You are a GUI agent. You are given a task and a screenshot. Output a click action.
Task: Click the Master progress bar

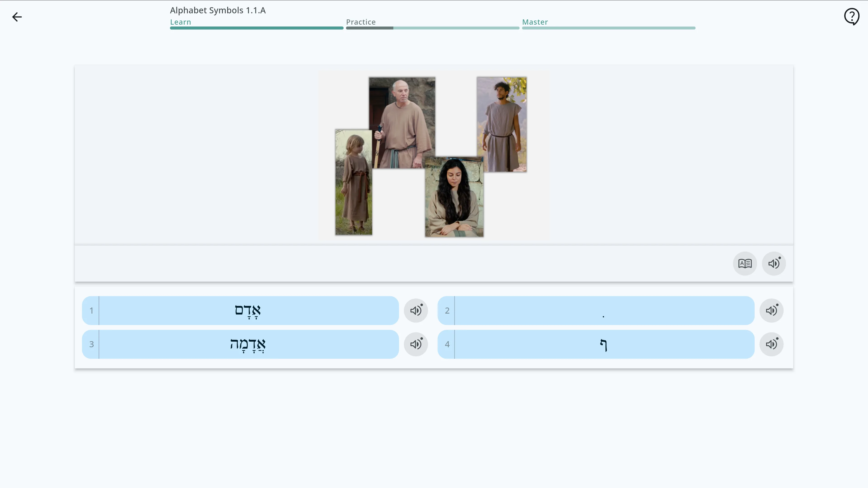coord(609,28)
